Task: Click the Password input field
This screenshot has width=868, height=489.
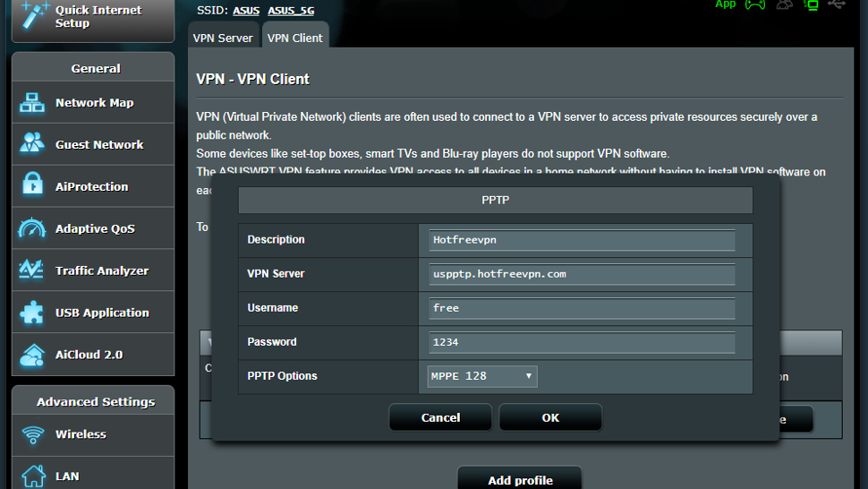Action: point(582,342)
